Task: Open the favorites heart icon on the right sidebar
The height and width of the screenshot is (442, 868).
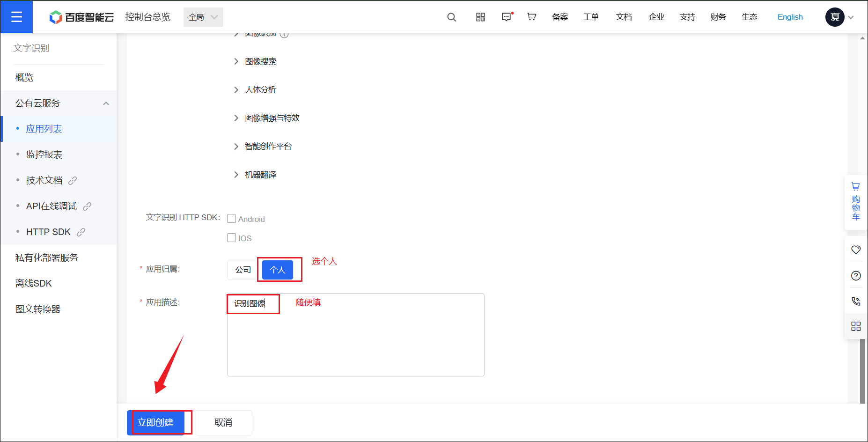Action: click(856, 250)
